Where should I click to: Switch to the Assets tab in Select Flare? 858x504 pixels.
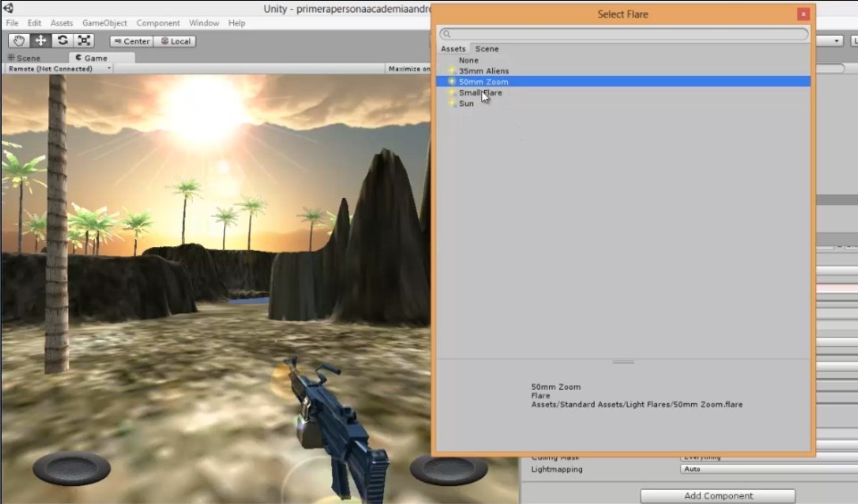(x=453, y=49)
